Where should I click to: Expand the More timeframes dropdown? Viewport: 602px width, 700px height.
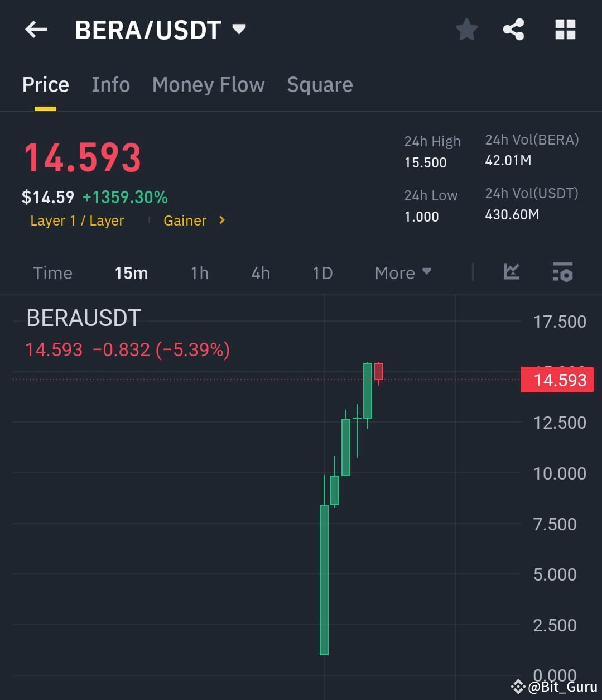click(402, 273)
